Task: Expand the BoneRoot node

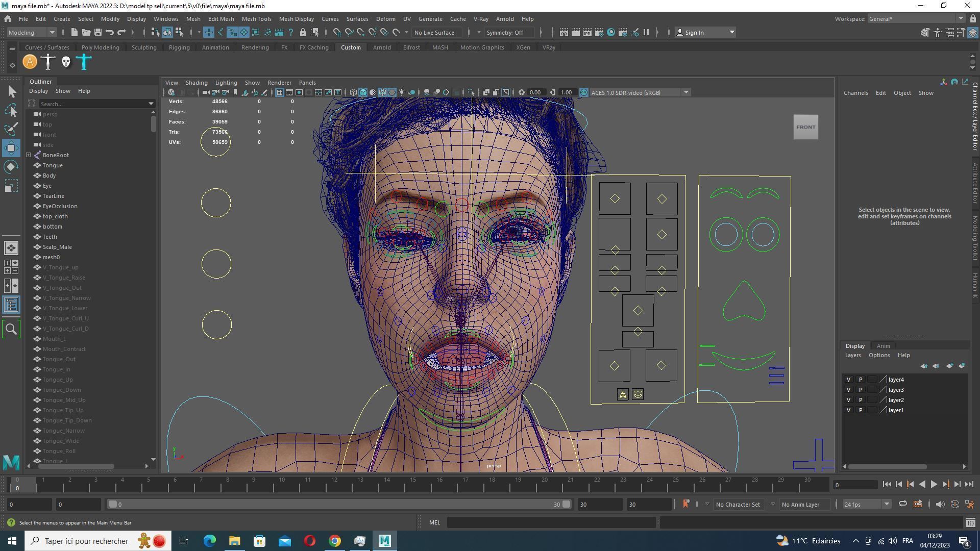Action: [x=29, y=155]
